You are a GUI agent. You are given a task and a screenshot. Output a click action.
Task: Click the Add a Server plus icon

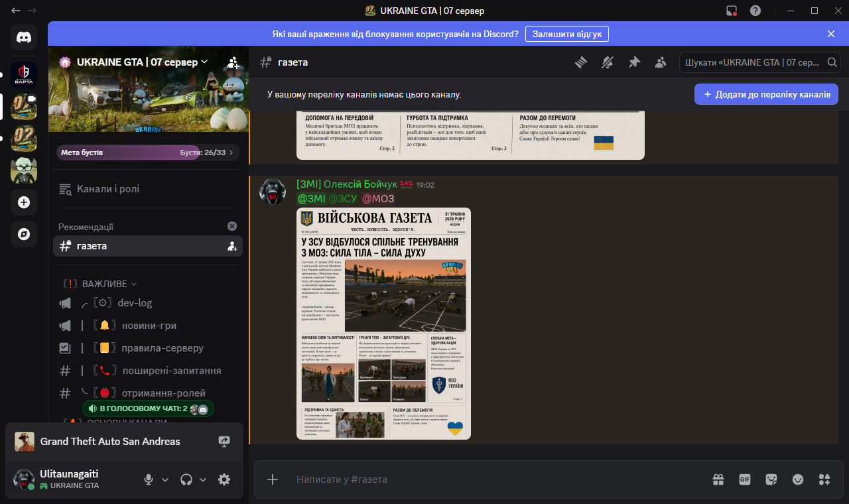(24, 202)
